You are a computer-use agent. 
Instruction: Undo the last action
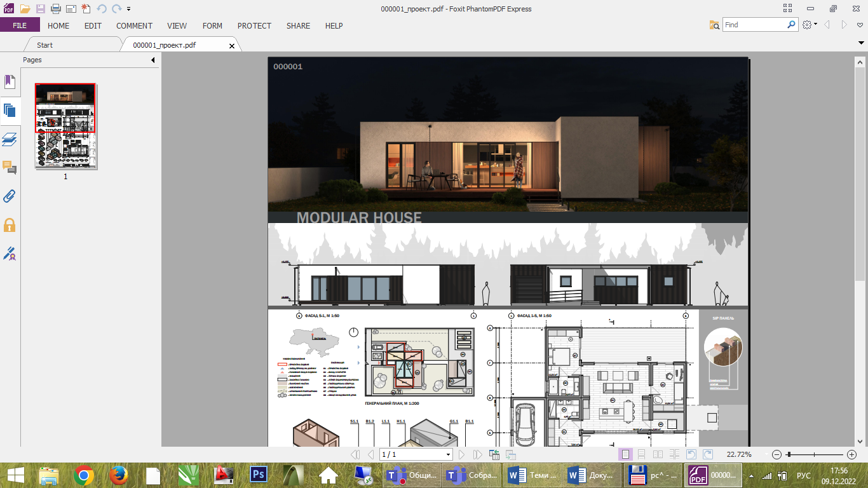[102, 9]
